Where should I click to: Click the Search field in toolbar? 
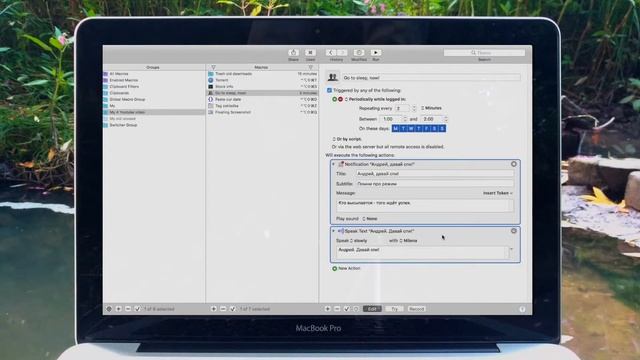pos(484,53)
